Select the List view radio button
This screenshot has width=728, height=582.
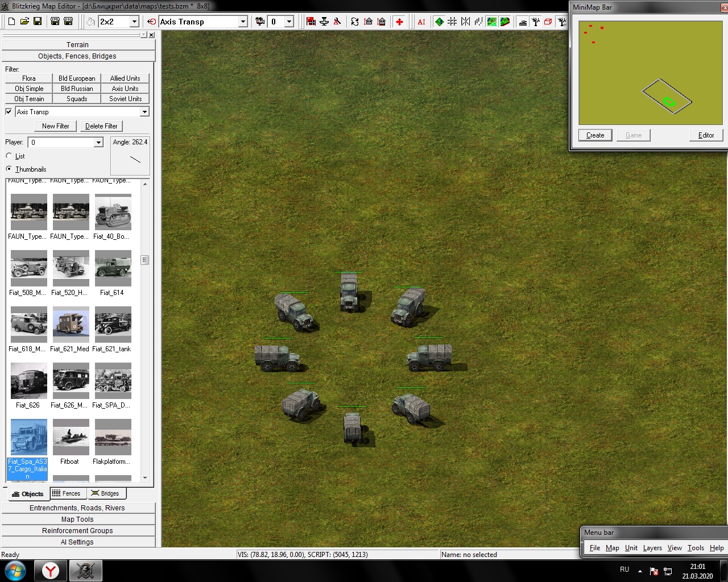click(x=9, y=156)
